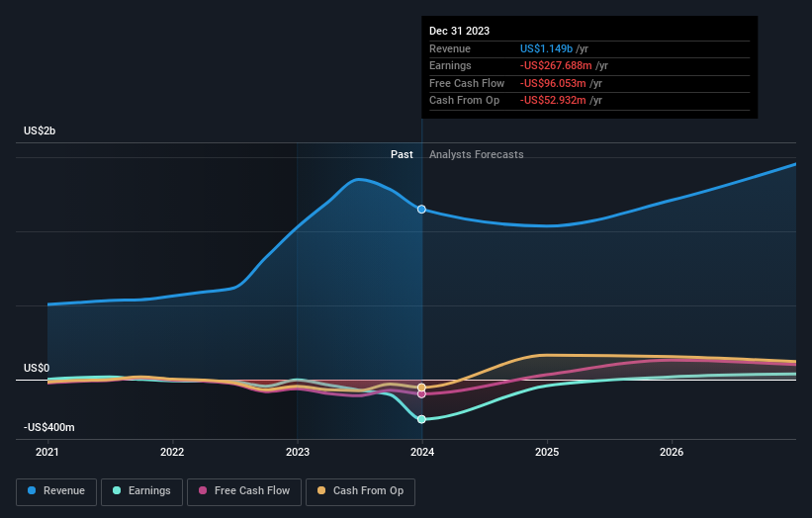Click the 2022 x-axis label
This screenshot has width=812, height=518.
pyautogui.click(x=172, y=453)
